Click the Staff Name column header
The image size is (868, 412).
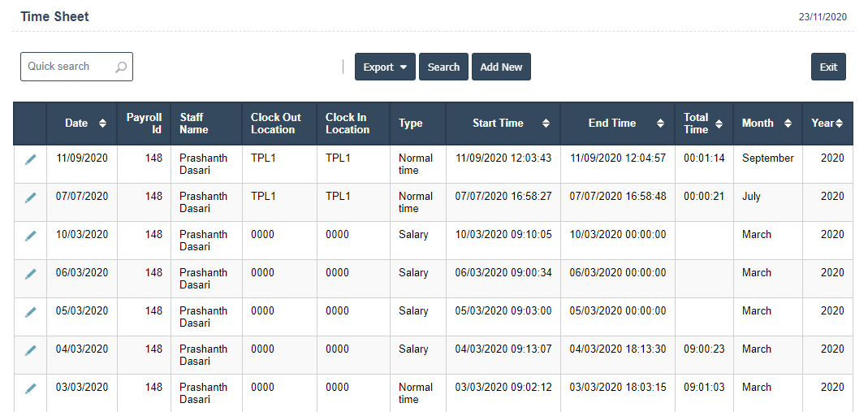pyautogui.click(x=194, y=124)
